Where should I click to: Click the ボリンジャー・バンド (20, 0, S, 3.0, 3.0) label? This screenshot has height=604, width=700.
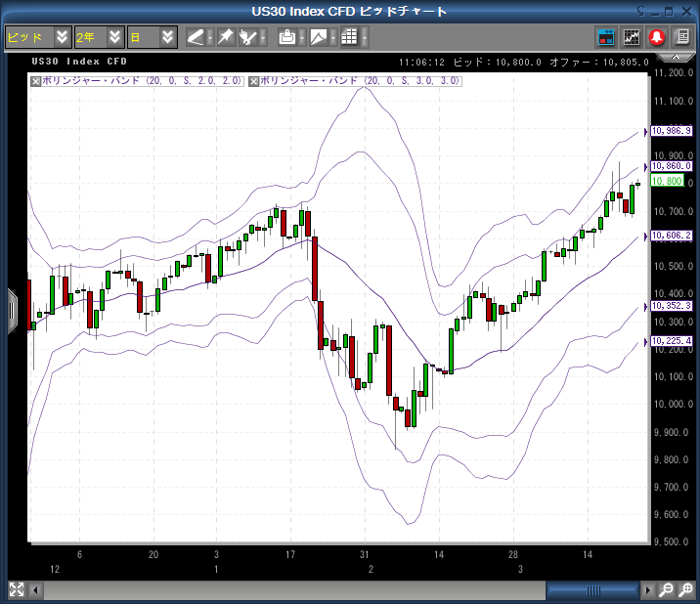(x=360, y=81)
